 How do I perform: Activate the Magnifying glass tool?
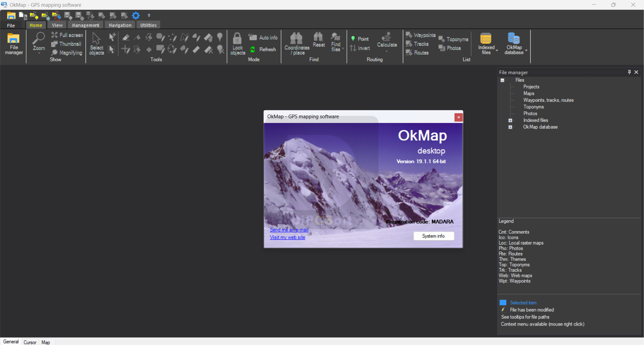point(67,53)
